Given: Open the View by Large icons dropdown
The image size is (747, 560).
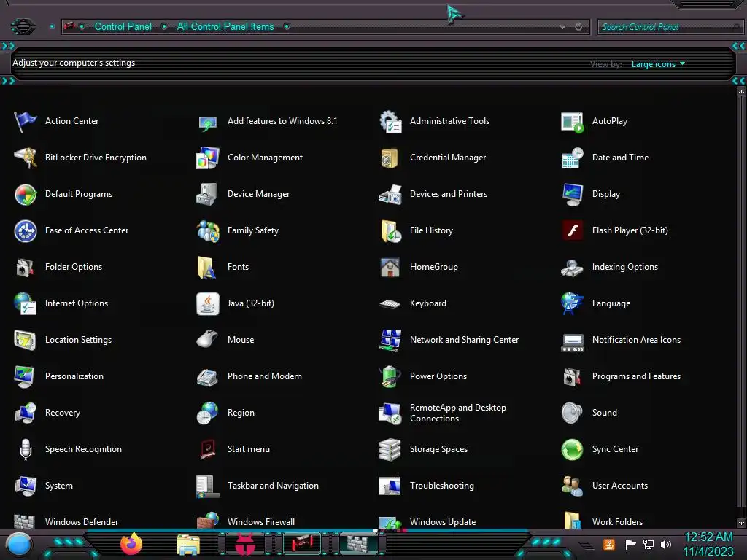Looking at the screenshot, I should (658, 64).
